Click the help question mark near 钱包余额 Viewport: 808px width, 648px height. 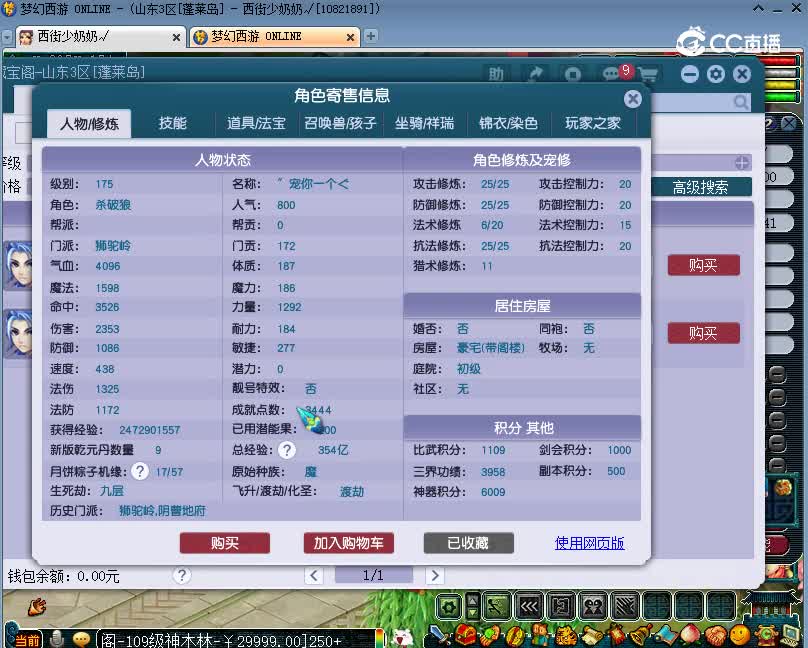coord(181,575)
